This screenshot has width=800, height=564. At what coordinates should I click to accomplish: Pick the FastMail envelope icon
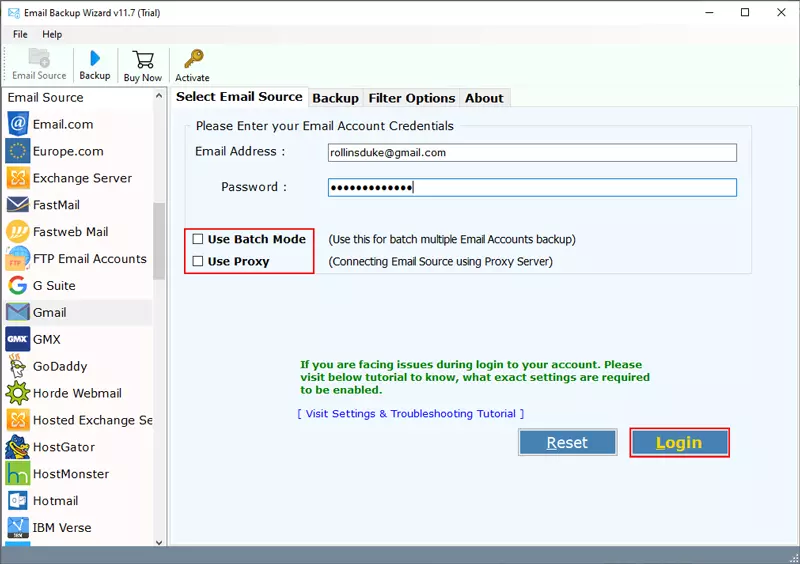click(x=18, y=205)
